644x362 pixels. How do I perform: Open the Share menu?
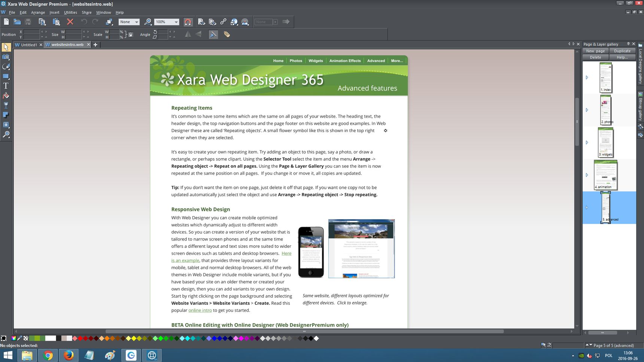point(86,12)
